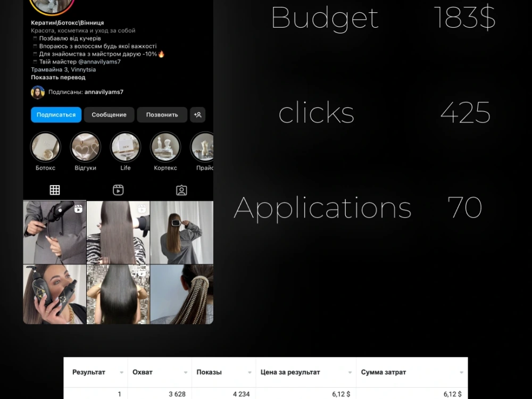Click the Сумма затрат header text

point(384,372)
